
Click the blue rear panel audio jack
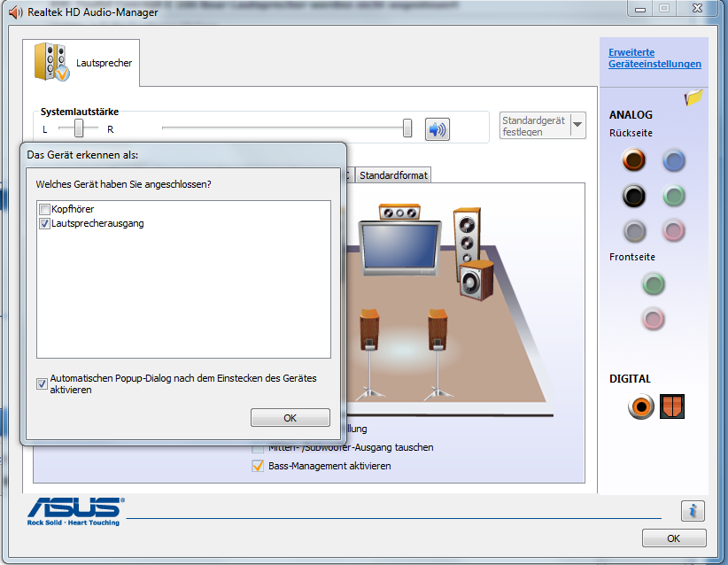[x=674, y=160]
